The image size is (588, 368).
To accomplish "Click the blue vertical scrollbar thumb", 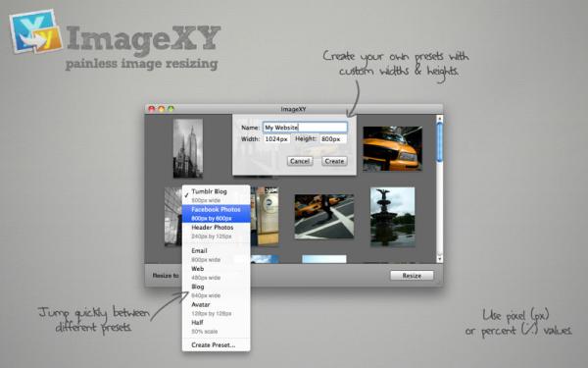I will 439,142.
